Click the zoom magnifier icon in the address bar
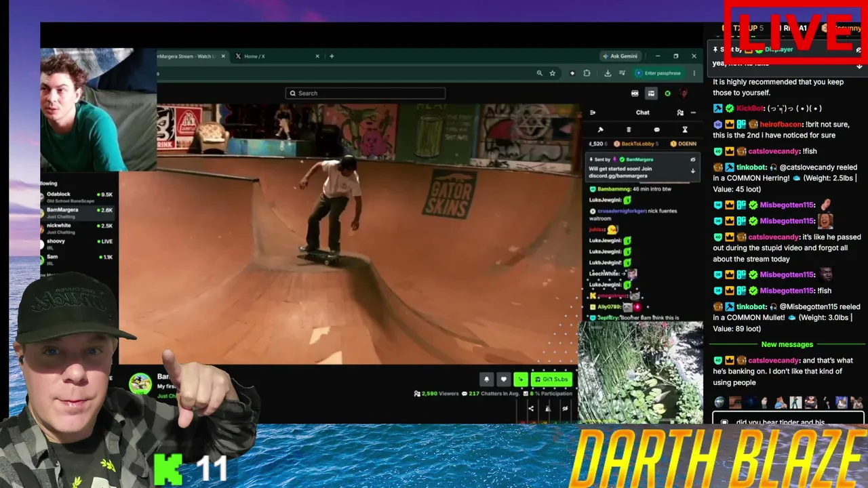Screen dimensions: 868x488 539,73
